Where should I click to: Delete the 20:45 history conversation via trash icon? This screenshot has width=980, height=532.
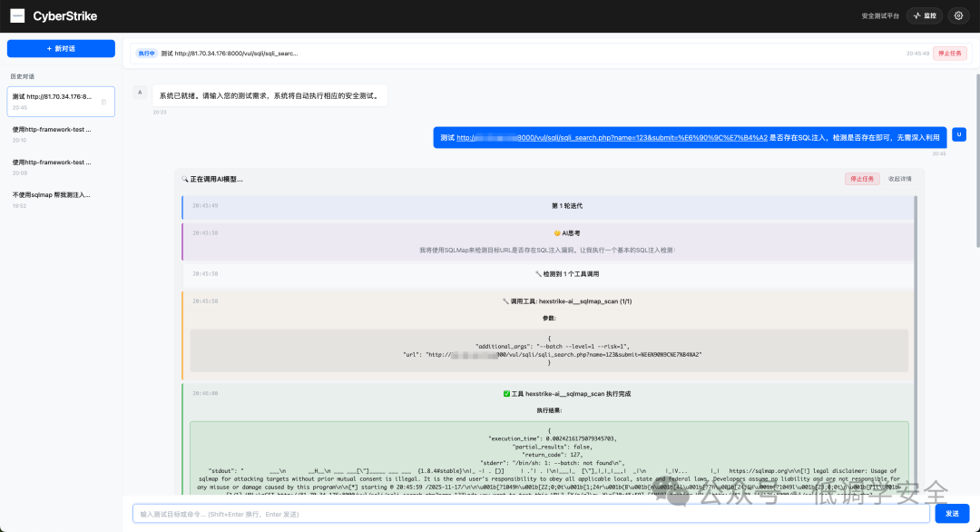coord(103,102)
